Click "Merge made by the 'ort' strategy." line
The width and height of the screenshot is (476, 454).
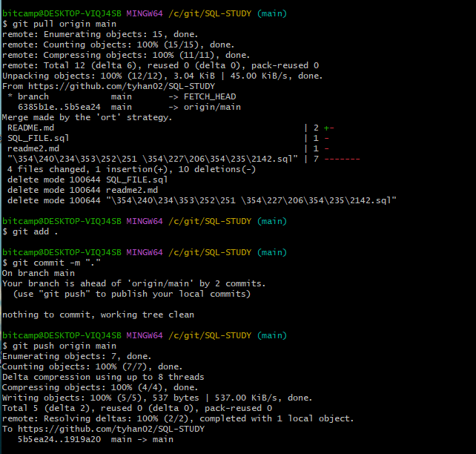pyautogui.click(x=87, y=117)
